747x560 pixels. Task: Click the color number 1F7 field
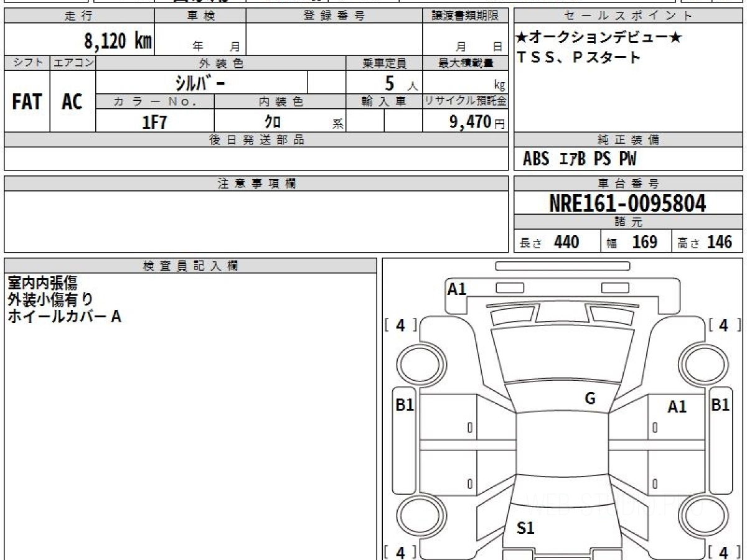155,121
